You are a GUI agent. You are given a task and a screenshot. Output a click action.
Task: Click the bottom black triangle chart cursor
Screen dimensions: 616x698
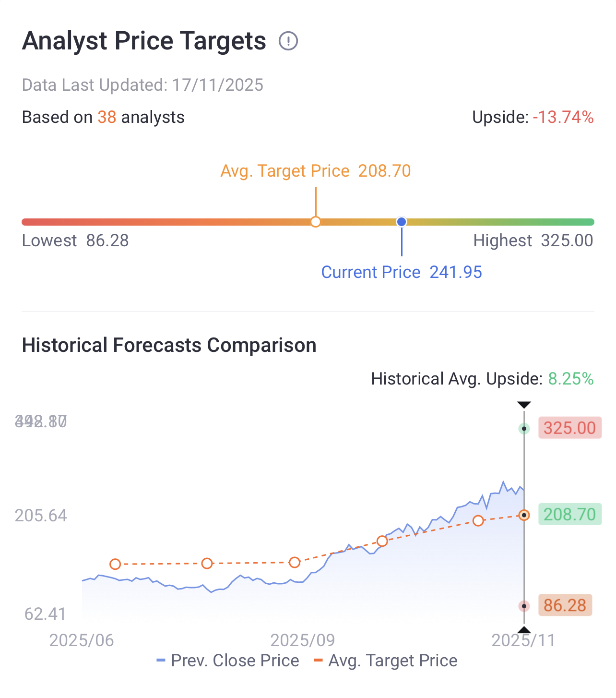point(524,630)
